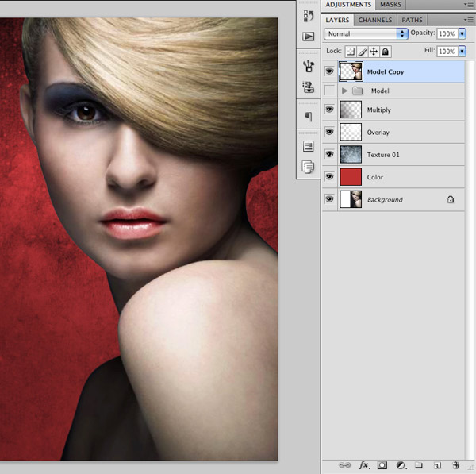This screenshot has height=474, width=476.
Task: Open the Opacity slider dropdown arrow
Action: pos(463,34)
